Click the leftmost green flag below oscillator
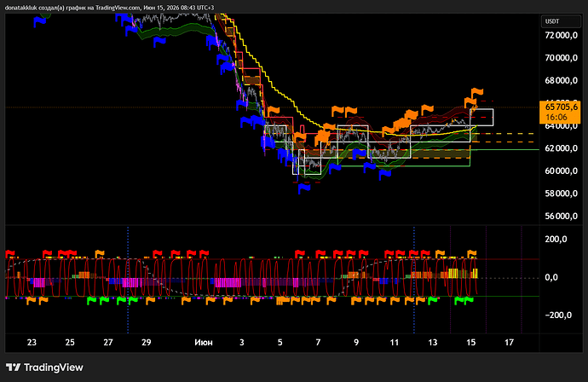The height and width of the screenshot is (382, 588). 91,300
